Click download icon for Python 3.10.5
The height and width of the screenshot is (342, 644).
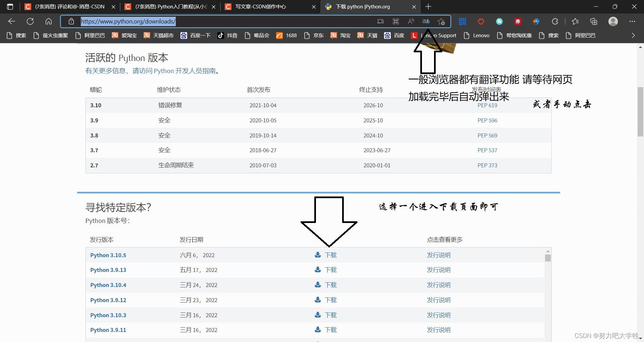(x=318, y=255)
